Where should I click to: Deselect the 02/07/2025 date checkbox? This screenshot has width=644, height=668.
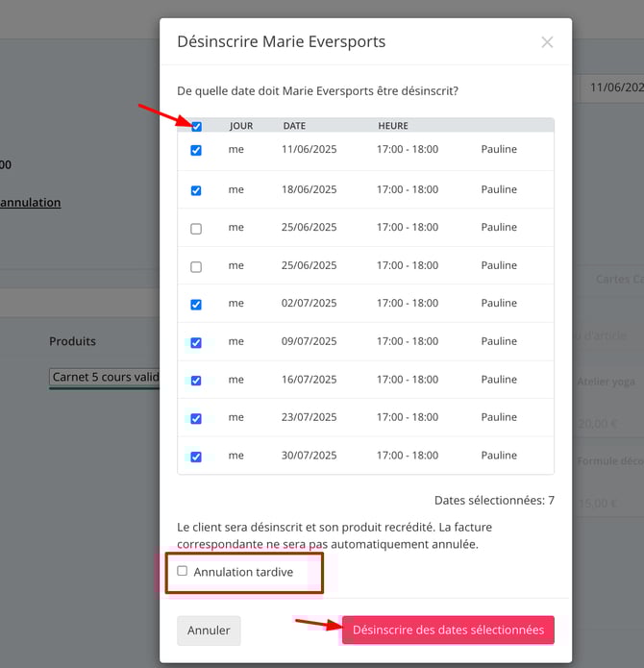pyautogui.click(x=196, y=305)
